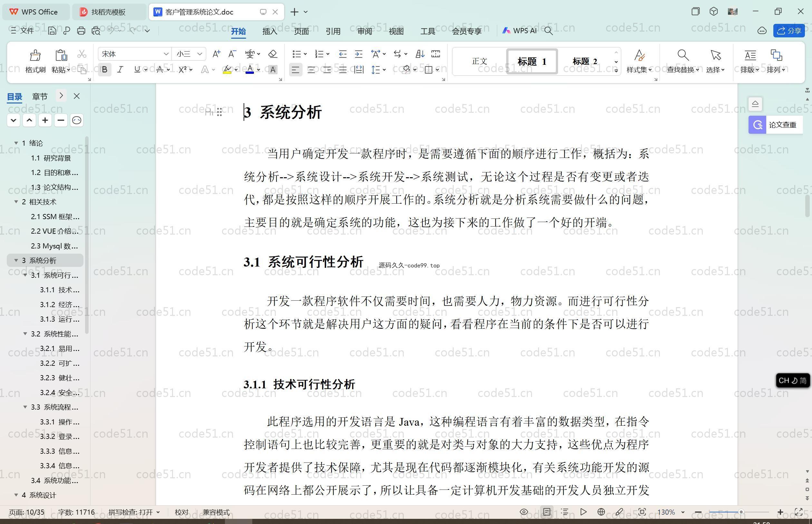The image size is (812, 524).
Task: Decrease font size with A- icon
Action: coord(232,54)
